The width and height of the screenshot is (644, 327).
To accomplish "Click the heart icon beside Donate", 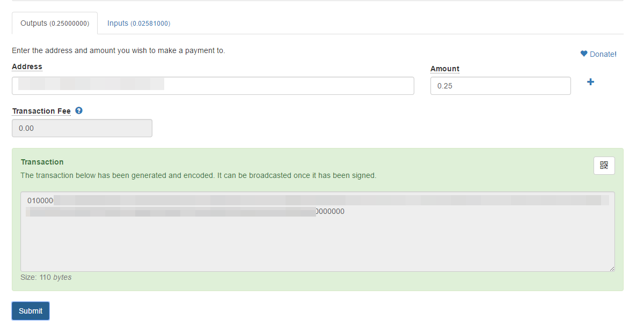I will coord(584,54).
